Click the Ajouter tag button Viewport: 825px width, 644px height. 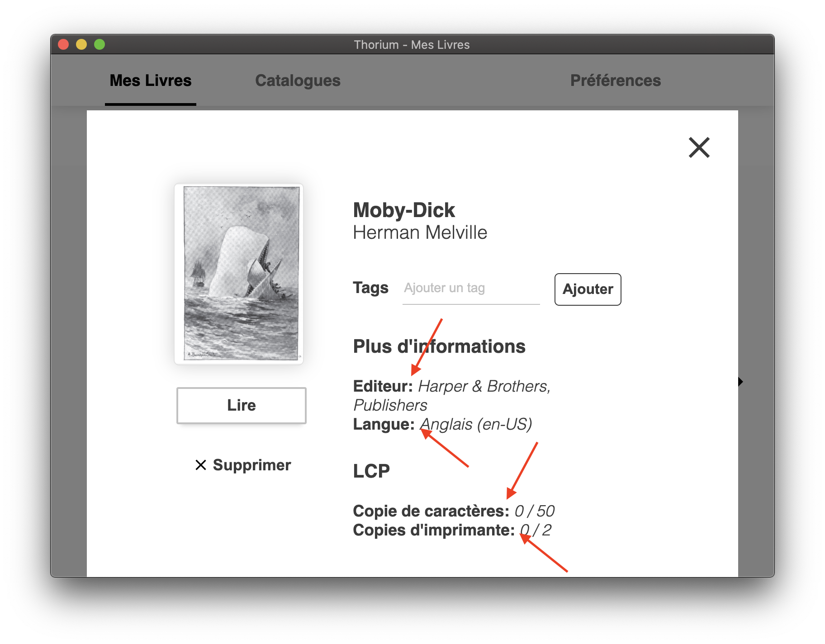588,289
